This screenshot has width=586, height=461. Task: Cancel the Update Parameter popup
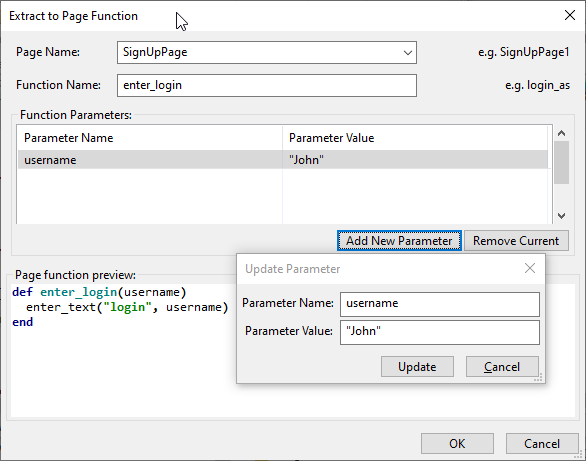[x=502, y=366]
